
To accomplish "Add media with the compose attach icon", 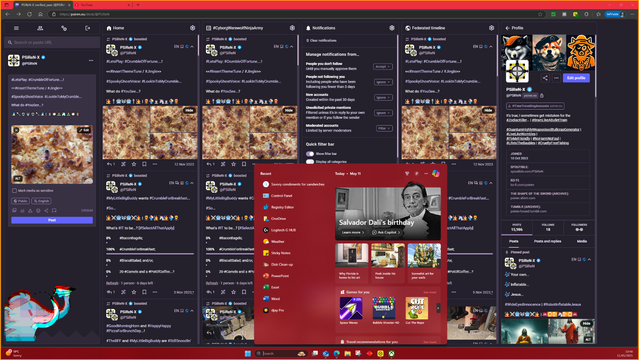I will pyautogui.click(x=14, y=210).
